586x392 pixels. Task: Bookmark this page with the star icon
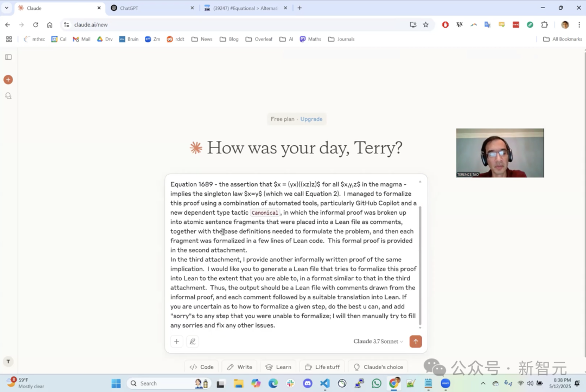tap(426, 24)
